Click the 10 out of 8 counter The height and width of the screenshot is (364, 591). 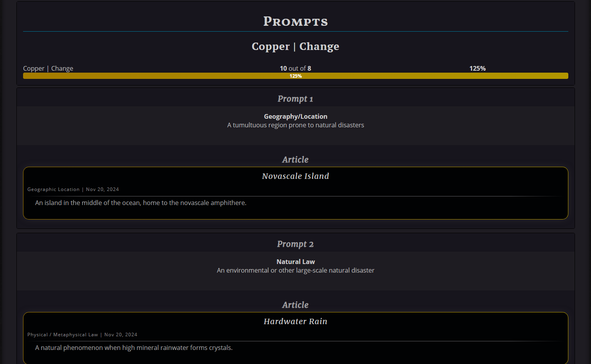tap(295, 68)
